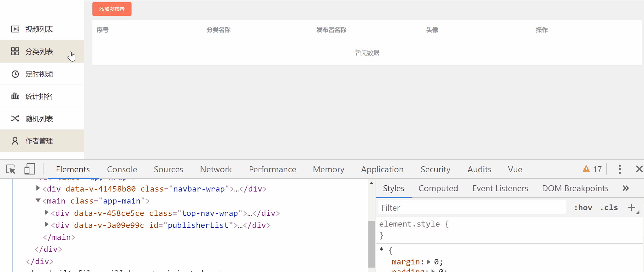Toggle the device toolbar icon
The width and height of the screenshot is (644, 272).
coord(29,169)
